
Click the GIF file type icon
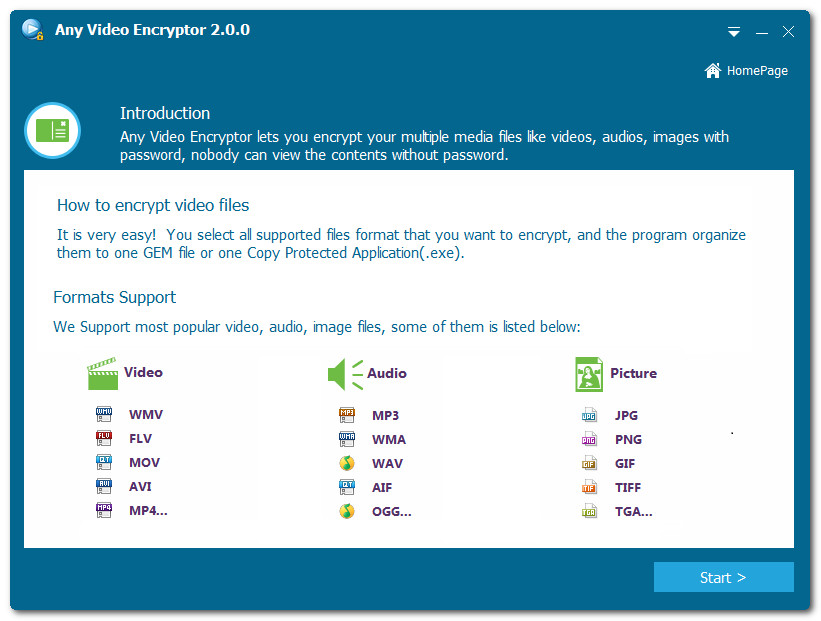tap(589, 463)
